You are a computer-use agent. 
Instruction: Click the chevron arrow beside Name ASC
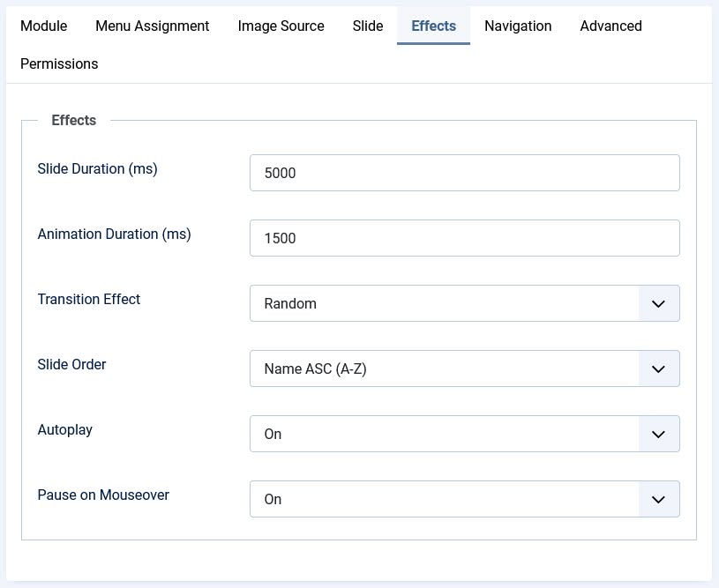[x=658, y=368]
